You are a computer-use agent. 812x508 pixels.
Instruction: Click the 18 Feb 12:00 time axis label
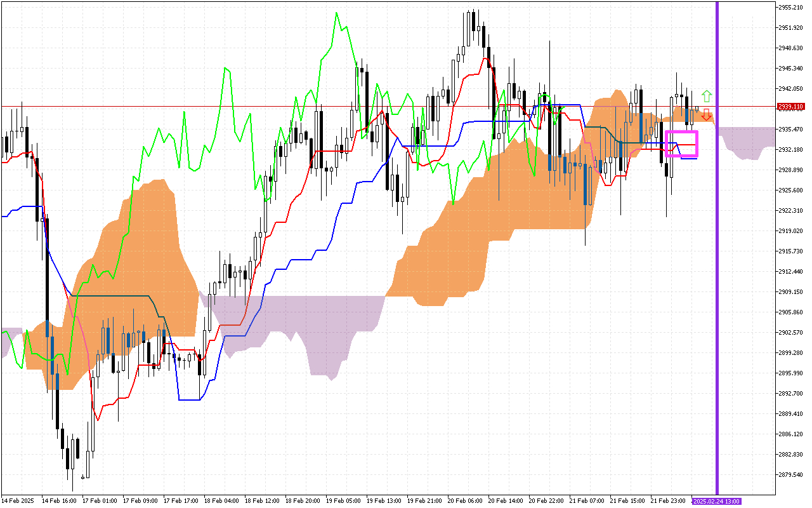[263, 501]
